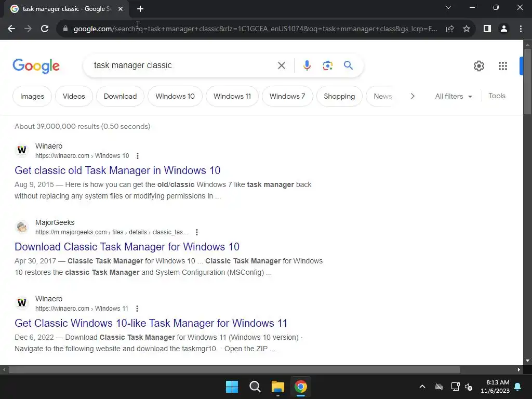This screenshot has width=532, height=399.
Task: Click the padlock site info icon
Action: click(65, 29)
